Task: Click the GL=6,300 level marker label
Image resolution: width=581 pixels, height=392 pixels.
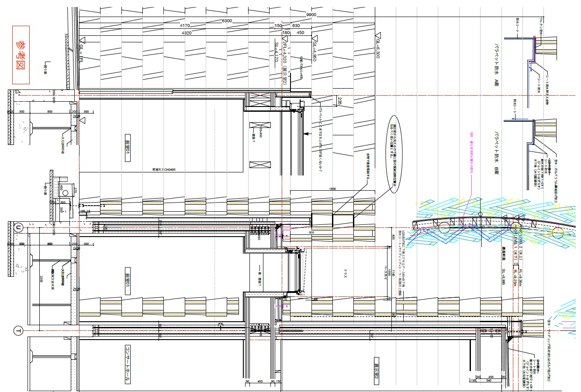Action: coord(378,48)
